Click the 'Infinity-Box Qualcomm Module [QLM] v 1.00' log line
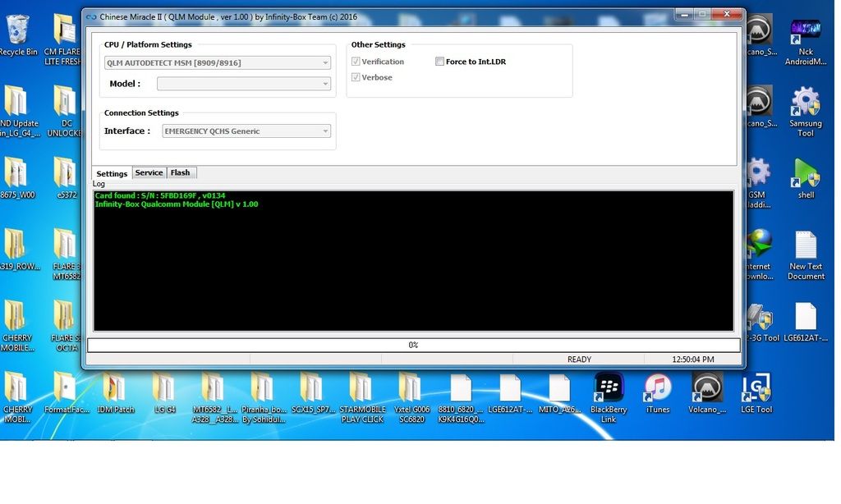Screen dimensions: 841x504 (x=177, y=204)
